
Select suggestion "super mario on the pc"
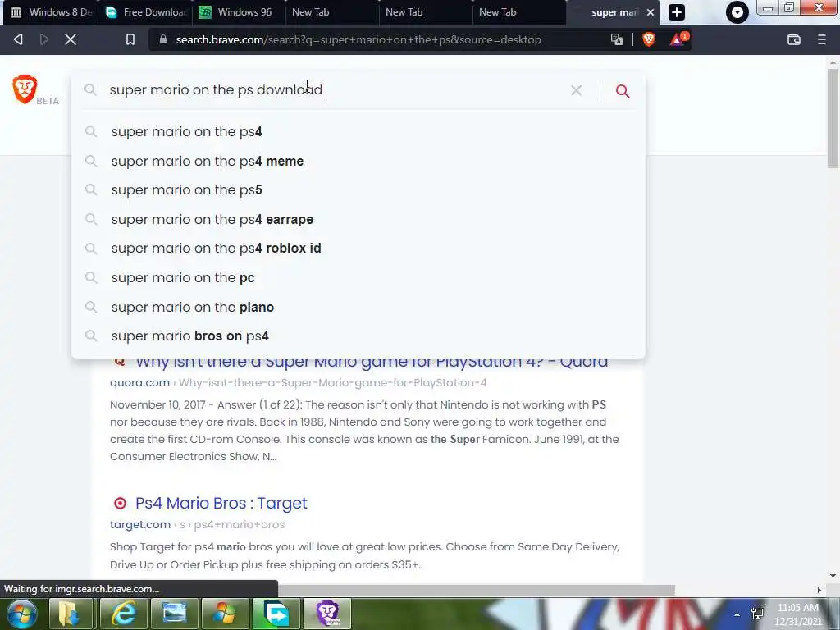pos(358,278)
